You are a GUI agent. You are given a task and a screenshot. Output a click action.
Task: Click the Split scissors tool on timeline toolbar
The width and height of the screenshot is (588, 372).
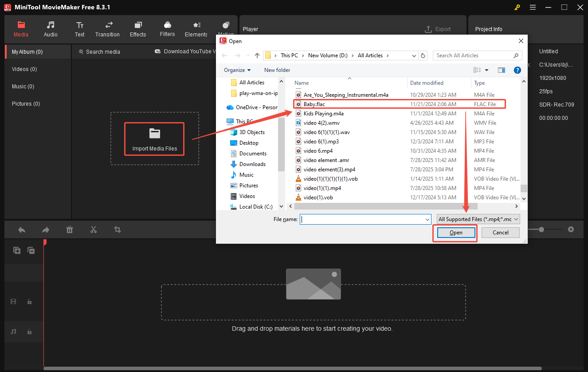pos(93,230)
